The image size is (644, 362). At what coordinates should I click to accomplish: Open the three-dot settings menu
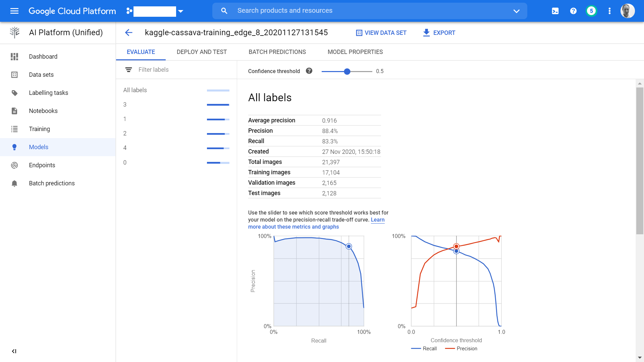609,11
